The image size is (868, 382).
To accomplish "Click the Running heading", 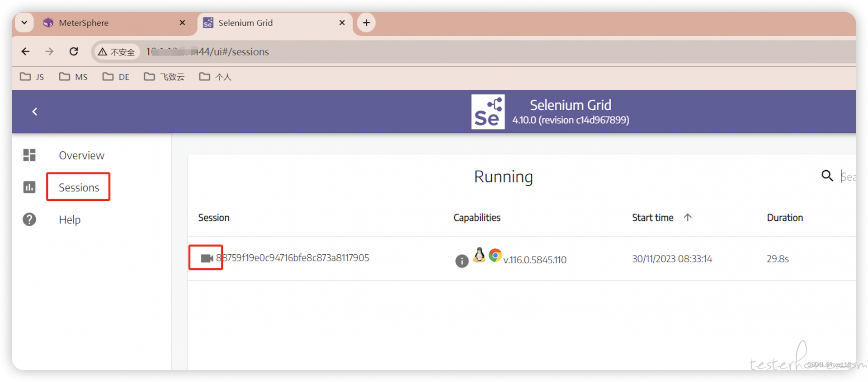I will point(503,177).
